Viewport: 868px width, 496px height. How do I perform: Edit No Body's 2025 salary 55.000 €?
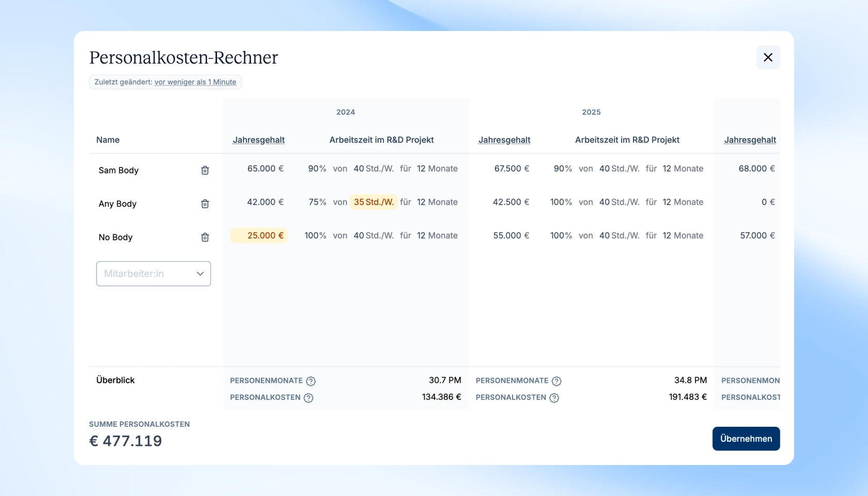[x=510, y=236]
